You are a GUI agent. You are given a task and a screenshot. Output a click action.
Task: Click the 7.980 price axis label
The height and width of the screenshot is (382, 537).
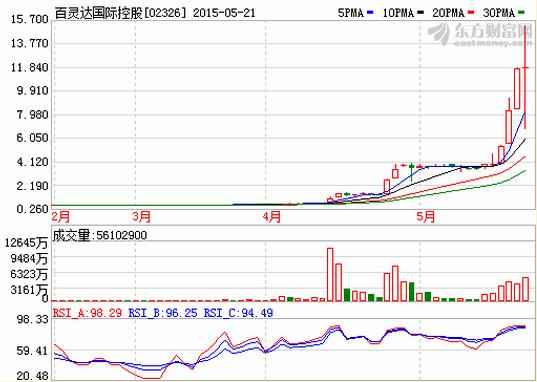tap(33, 115)
